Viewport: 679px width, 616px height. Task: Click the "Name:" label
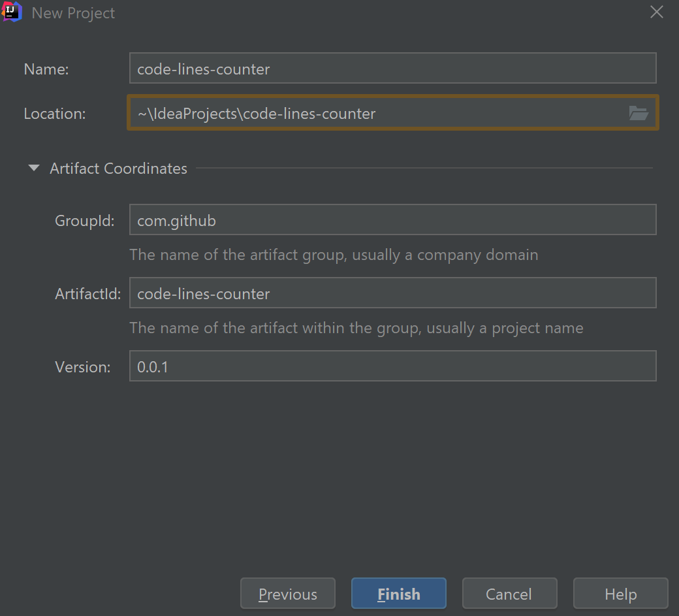coord(46,69)
